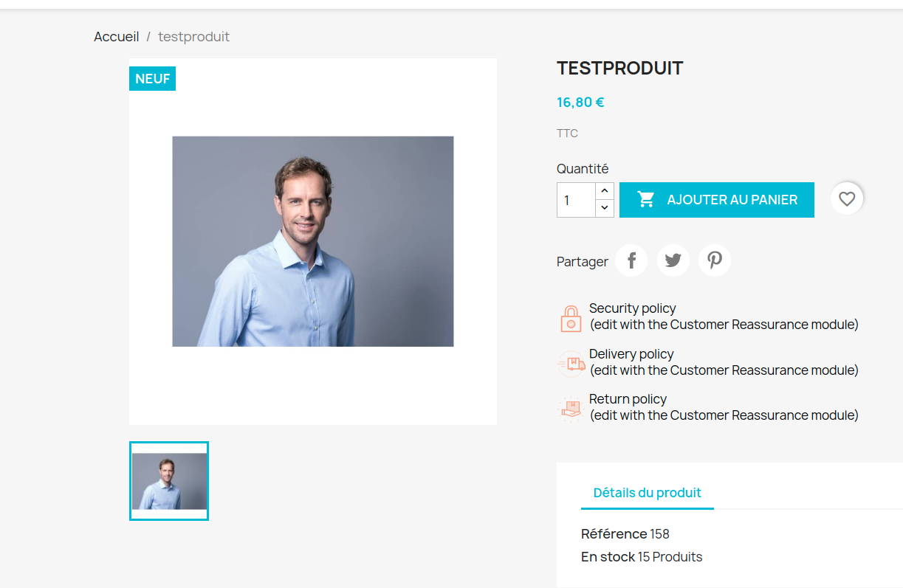Select the product image thumbnail below the photo
903x588 pixels.
[x=169, y=481]
